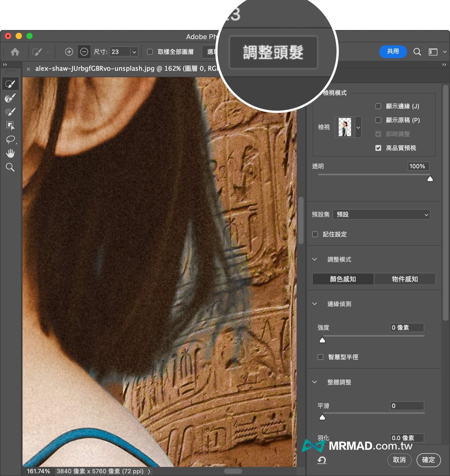This screenshot has width=450, height=476.
Task: Enable Smart Radius checkbox
Action: click(320, 357)
